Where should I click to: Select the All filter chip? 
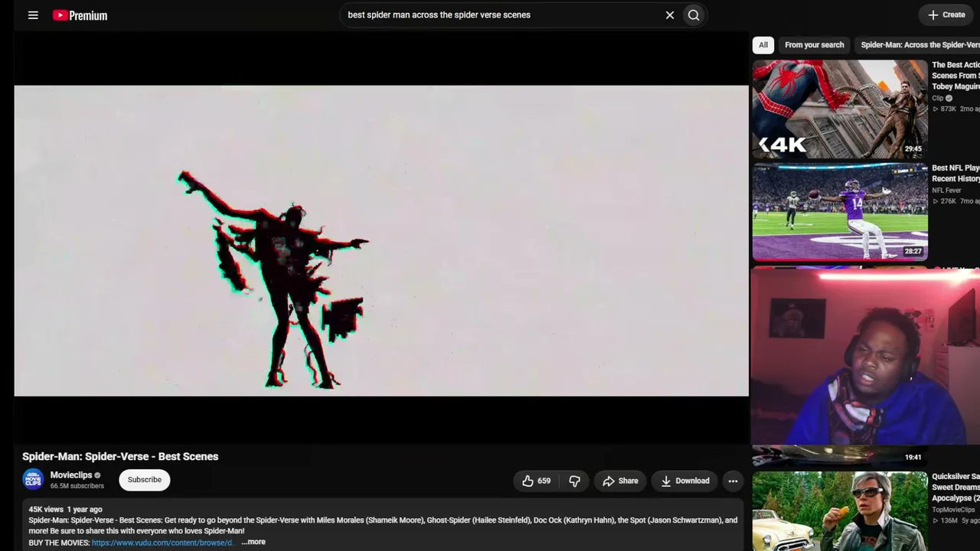pyautogui.click(x=763, y=45)
